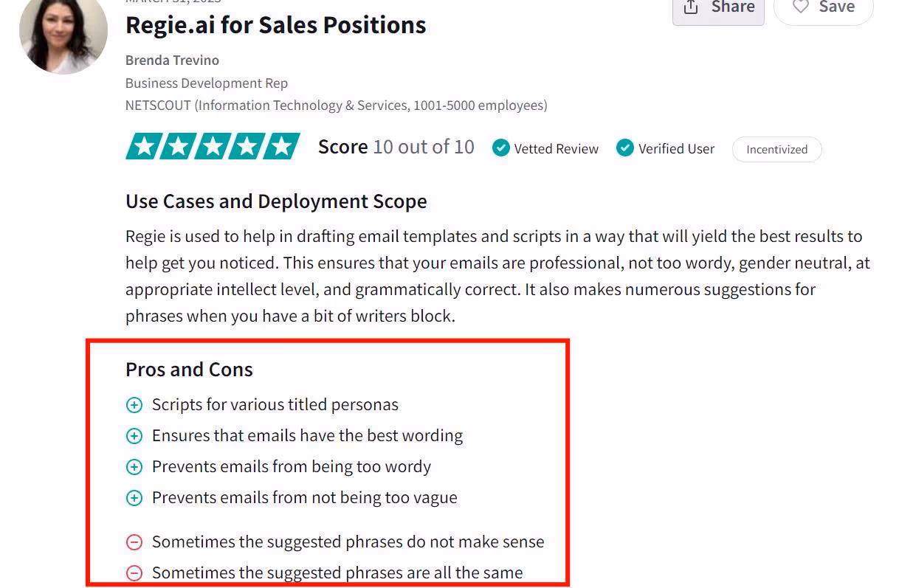Click the 'Score 10 out of 10' text
The width and height of the screenshot is (899, 588).
click(396, 147)
